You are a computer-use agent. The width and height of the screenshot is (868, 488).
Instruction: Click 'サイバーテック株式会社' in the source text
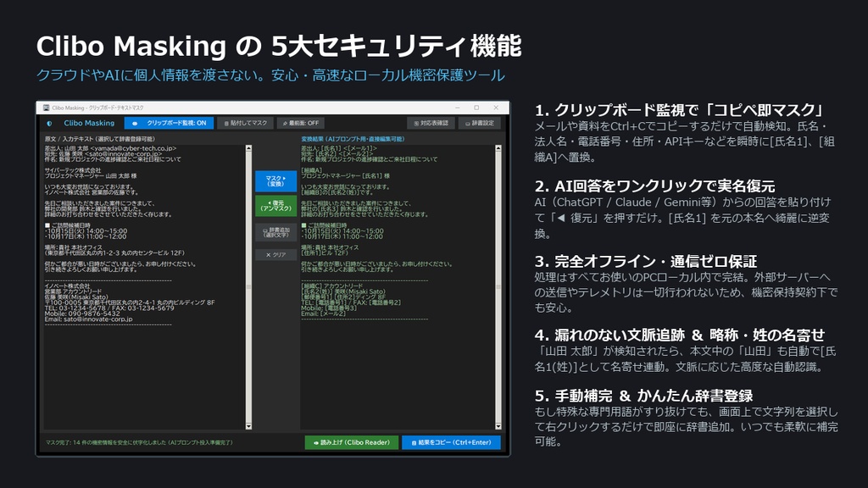(73, 170)
